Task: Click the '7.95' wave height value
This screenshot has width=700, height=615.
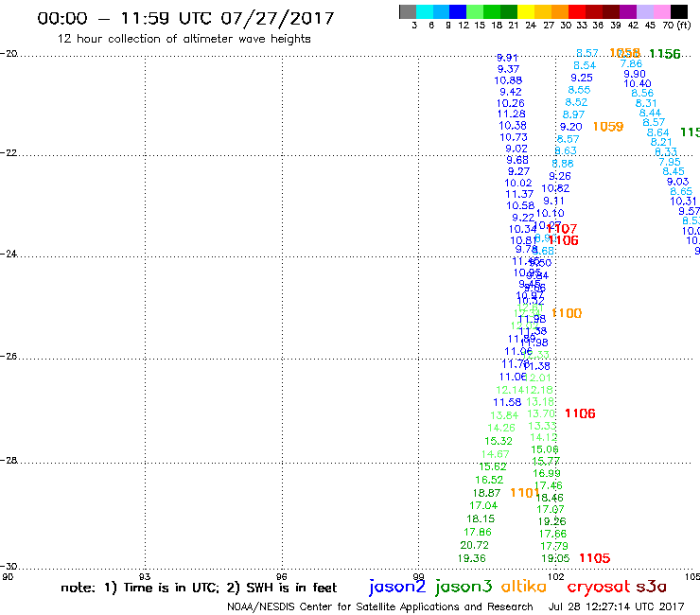Action: tap(670, 162)
